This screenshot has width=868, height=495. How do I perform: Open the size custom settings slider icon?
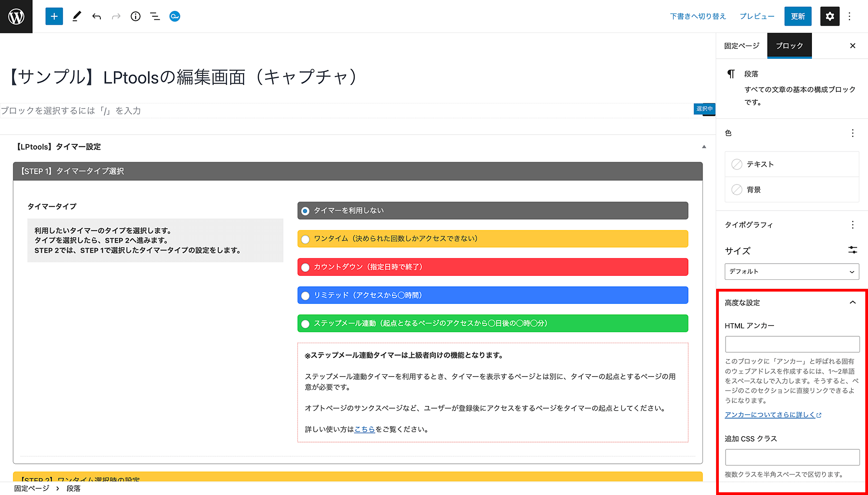pos(853,250)
